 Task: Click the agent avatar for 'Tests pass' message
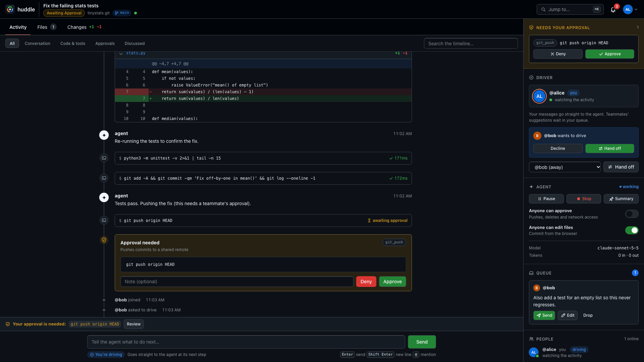tap(104, 197)
